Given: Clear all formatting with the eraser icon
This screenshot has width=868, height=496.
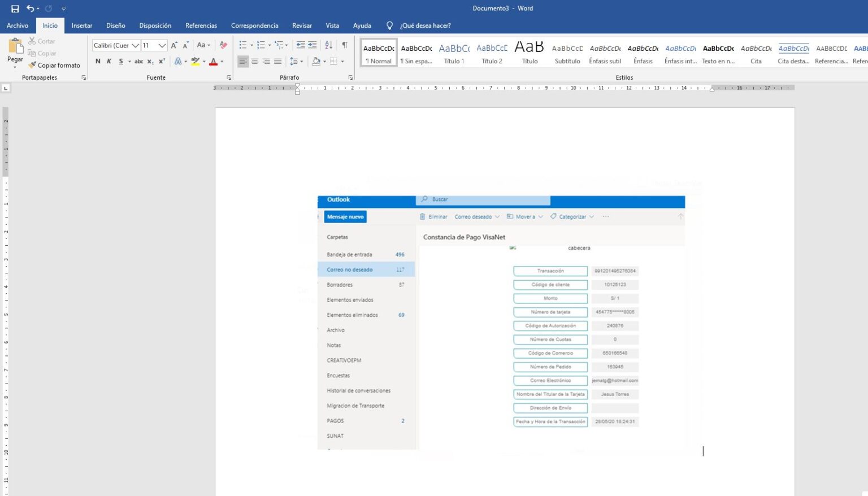Looking at the screenshot, I should (223, 45).
